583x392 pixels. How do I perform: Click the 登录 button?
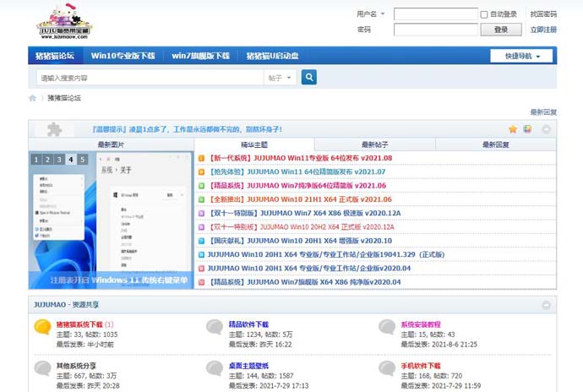501,30
